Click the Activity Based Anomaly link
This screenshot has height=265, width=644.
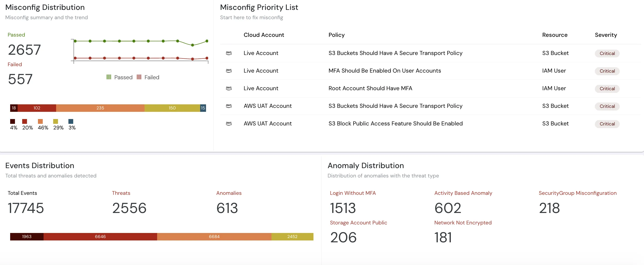(x=463, y=193)
